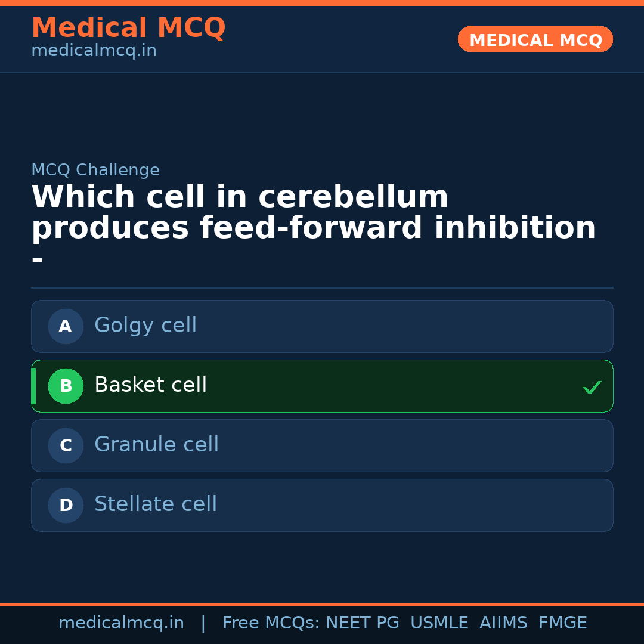Click the green checkmark icon on Basket cell
The height and width of the screenshot is (644, 644).
tap(592, 387)
